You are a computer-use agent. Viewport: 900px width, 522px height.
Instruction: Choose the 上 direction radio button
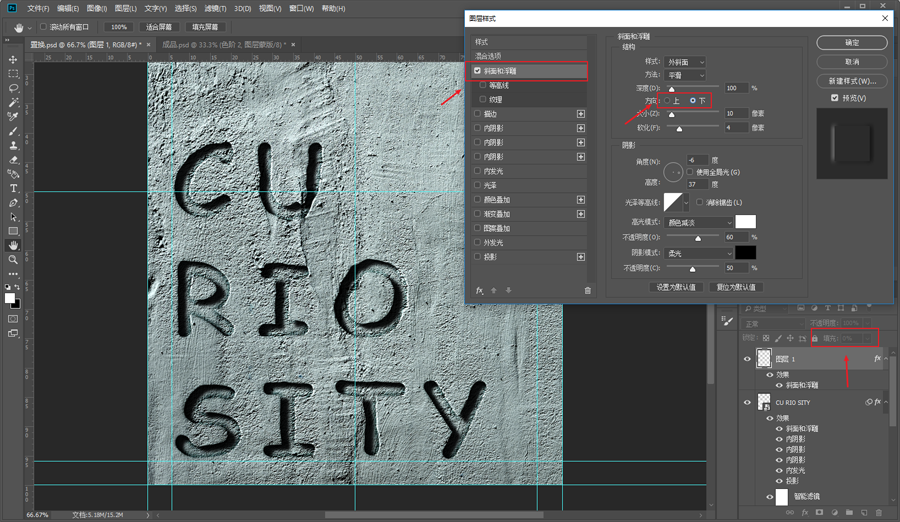pyautogui.click(x=668, y=101)
